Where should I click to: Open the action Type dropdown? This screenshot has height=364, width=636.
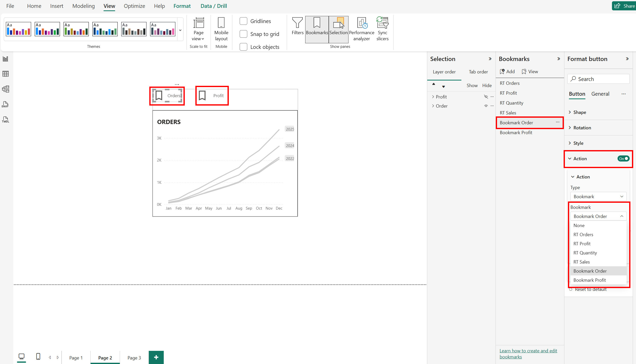point(598,196)
